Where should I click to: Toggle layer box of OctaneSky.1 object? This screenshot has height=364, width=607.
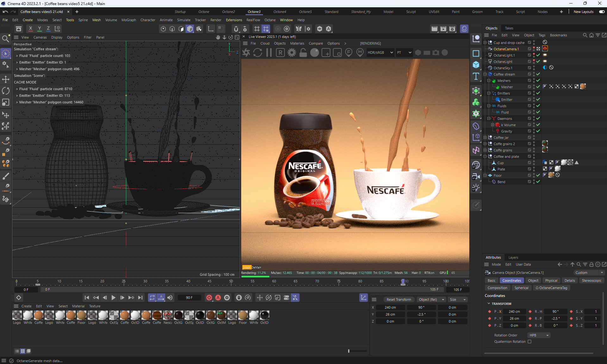click(x=529, y=68)
